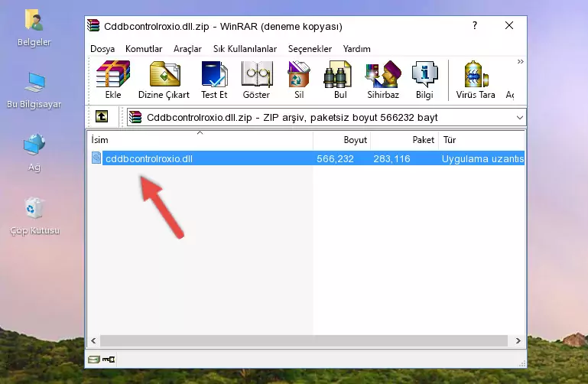Viewport: 588px width, 384px height.
Task: Click the key password icon in status bar
Action: pos(109,360)
